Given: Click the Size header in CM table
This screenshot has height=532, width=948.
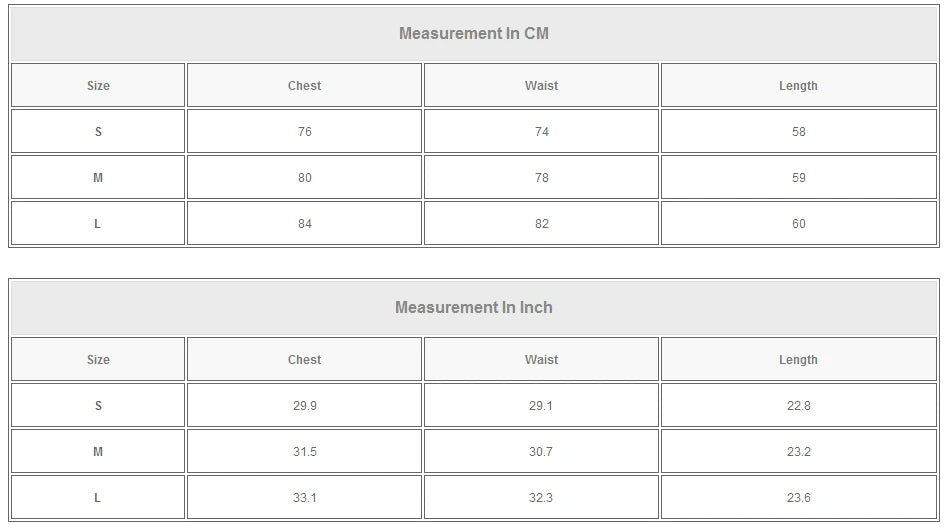Looking at the screenshot, I should [98, 86].
